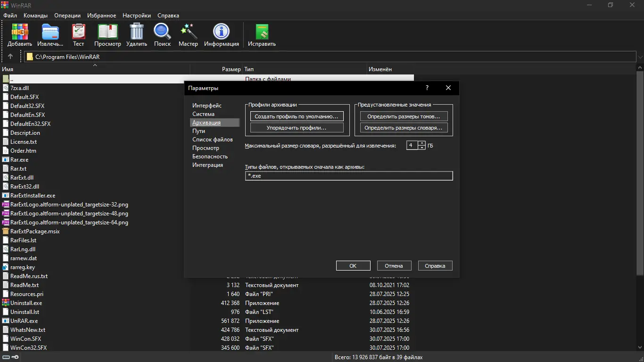The height and width of the screenshot is (362, 644).
Task: Sort files by the Имя column header
Action: (x=95, y=69)
